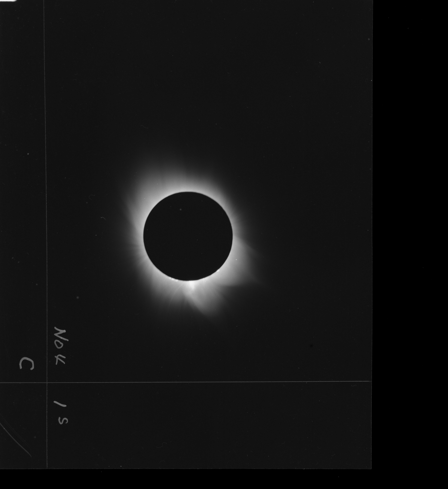Image resolution: width=448 pixels, height=489 pixels.
Task: Click the intersection of the two scribed lines
Action: click(47, 383)
